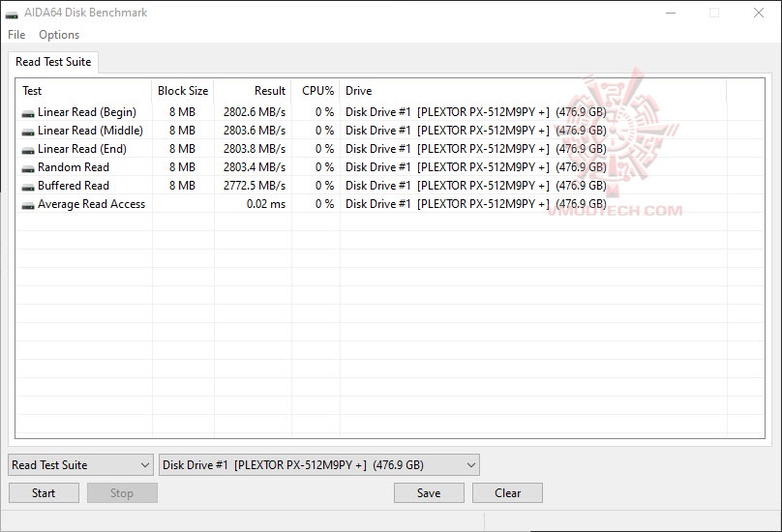
Task: Open the File menu
Action: click(x=16, y=35)
